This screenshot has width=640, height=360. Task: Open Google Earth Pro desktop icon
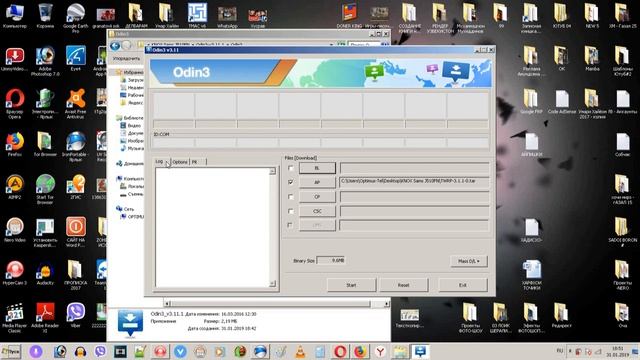click(x=76, y=18)
